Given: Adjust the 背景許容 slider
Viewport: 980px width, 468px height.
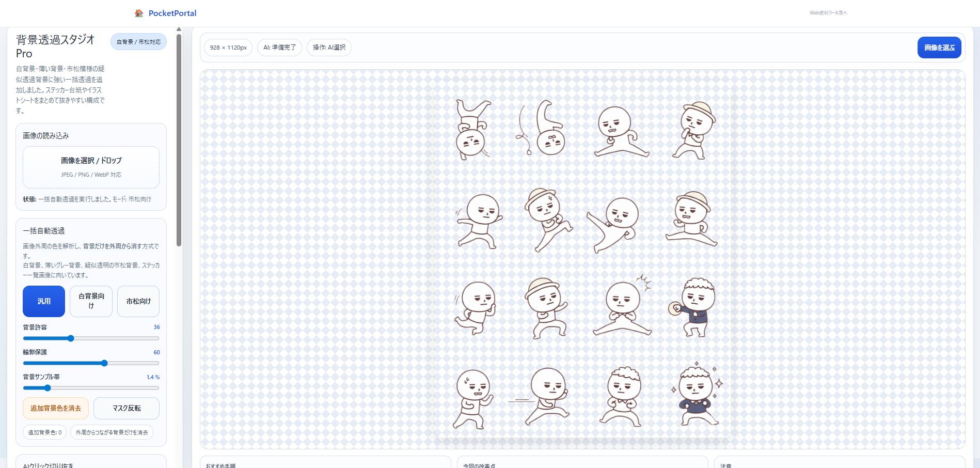Looking at the screenshot, I should coord(71,338).
